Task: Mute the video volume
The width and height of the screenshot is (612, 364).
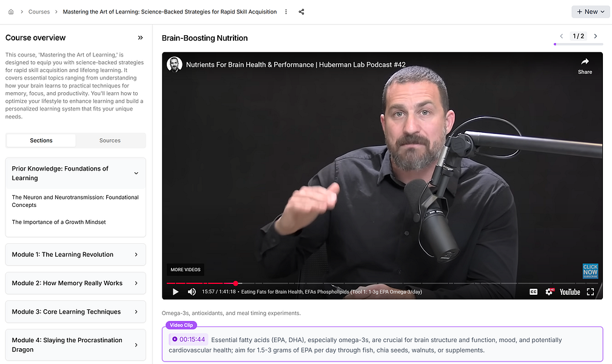Action: click(192, 292)
